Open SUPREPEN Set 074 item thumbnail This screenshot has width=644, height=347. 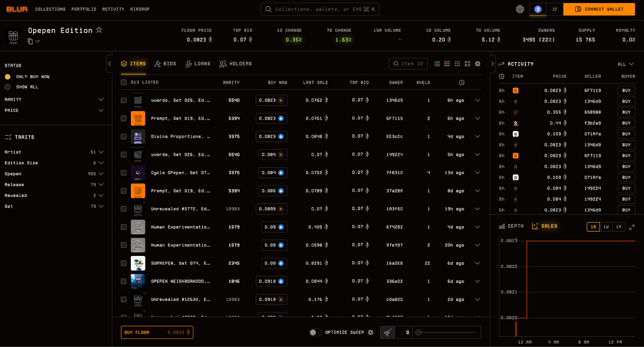point(138,263)
